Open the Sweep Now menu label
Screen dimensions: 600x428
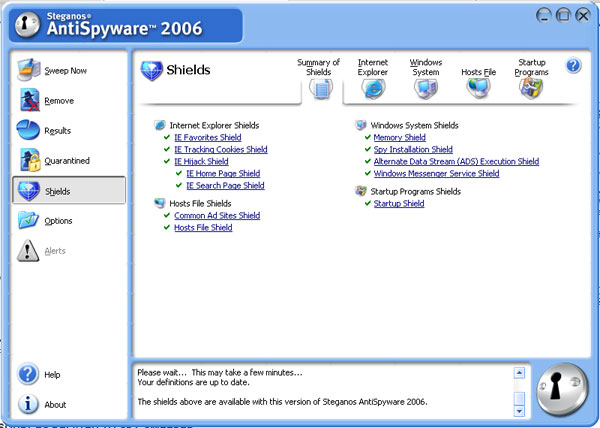tap(65, 71)
